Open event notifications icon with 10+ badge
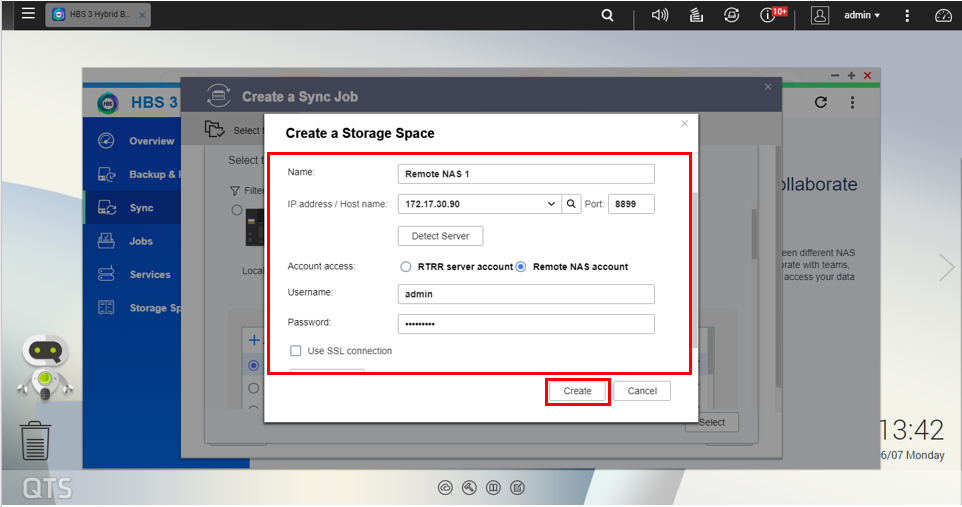Image resolution: width=962 pixels, height=507 pixels. click(x=770, y=15)
